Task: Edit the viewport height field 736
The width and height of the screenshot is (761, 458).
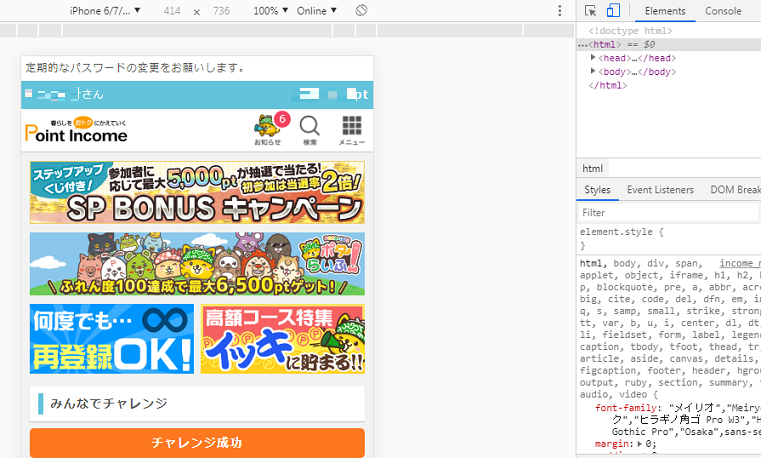Action: click(x=221, y=11)
